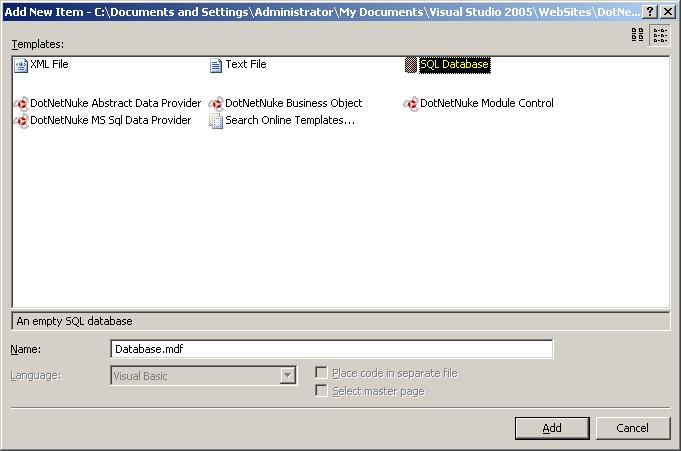Select the Text File template icon
The width and height of the screenshot is (681, 451).
pos(216,65)
